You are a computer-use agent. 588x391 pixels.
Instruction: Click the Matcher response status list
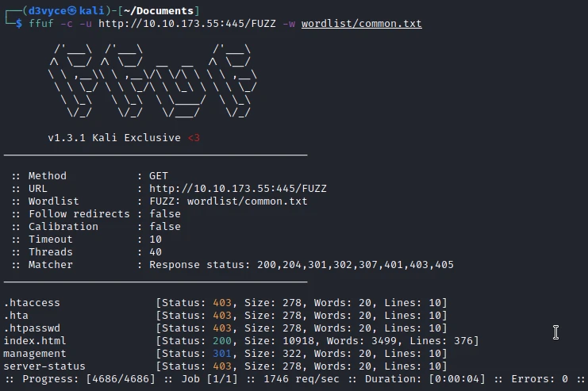point(302,265)
